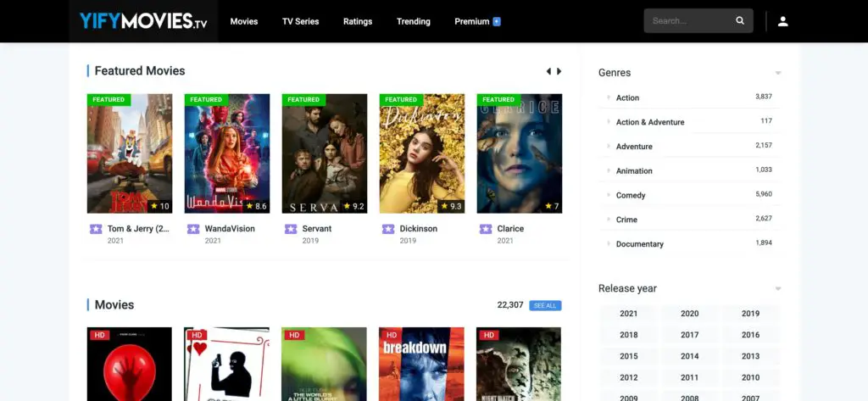The width and height of the screenshot is (868, 401).
Task: Expand the Comedy genre arrow
Action: click(609, 195)
